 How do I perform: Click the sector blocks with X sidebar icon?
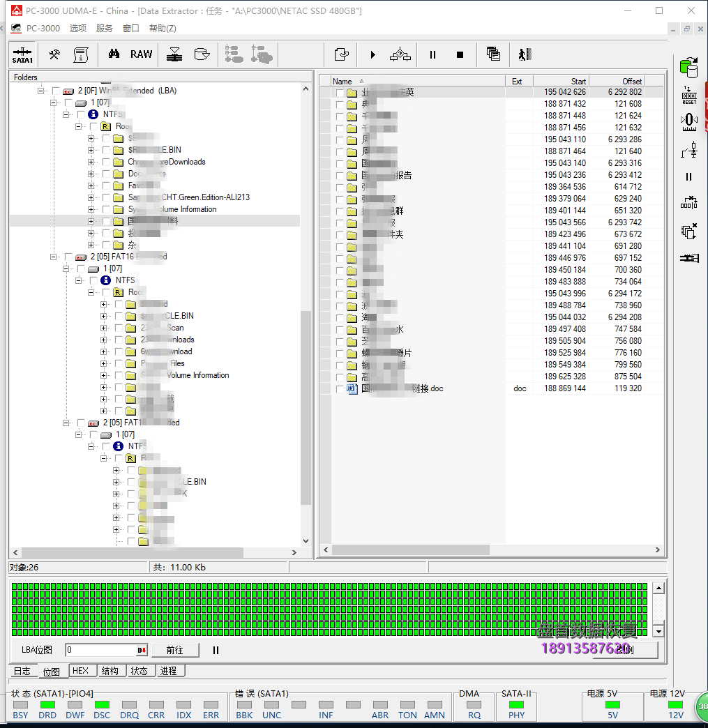click(689, 202)
